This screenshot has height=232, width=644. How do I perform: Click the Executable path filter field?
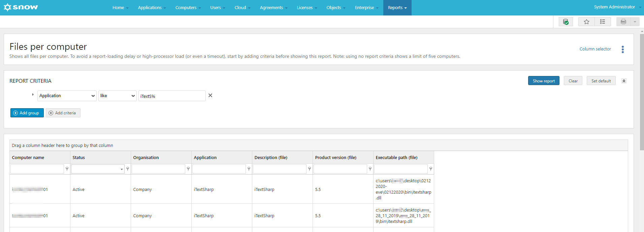point(401,169)
